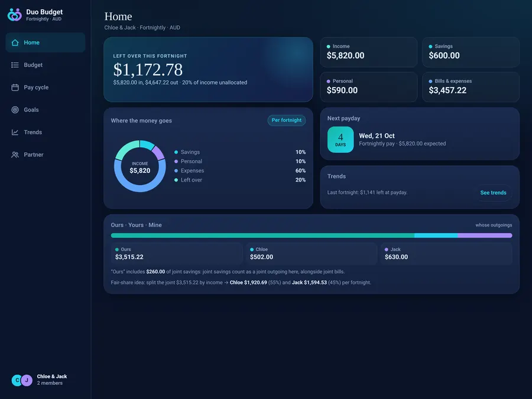Image resolution: width=532 pixels, height=399 pixels.
Task: Click the Wed, 21 Oct payday date
Action: (377, 136)
